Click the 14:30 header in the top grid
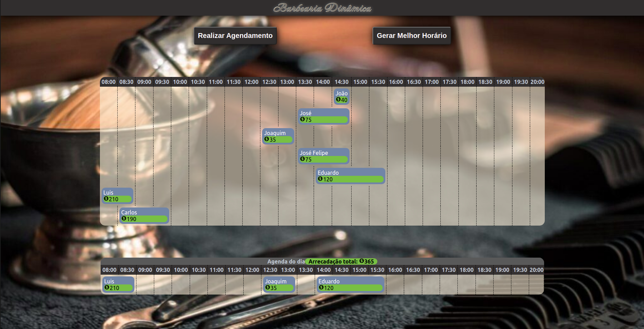The height and width of the screenshot is (329, 644). pos(341,82)
